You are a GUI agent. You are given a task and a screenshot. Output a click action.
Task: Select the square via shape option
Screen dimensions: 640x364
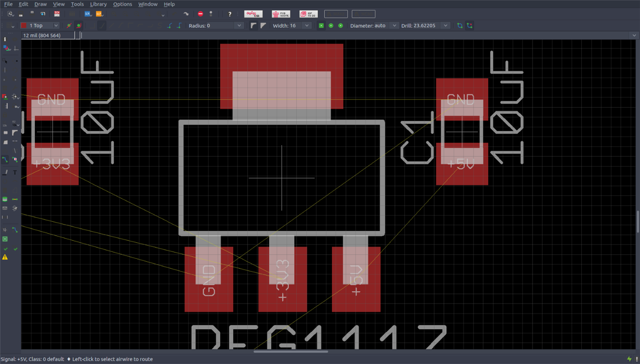pos(321,26)
